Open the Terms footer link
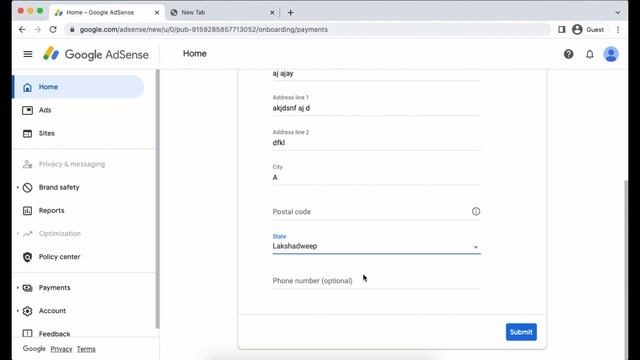Screen dimensions: 640x360 [x=86, y=349]
